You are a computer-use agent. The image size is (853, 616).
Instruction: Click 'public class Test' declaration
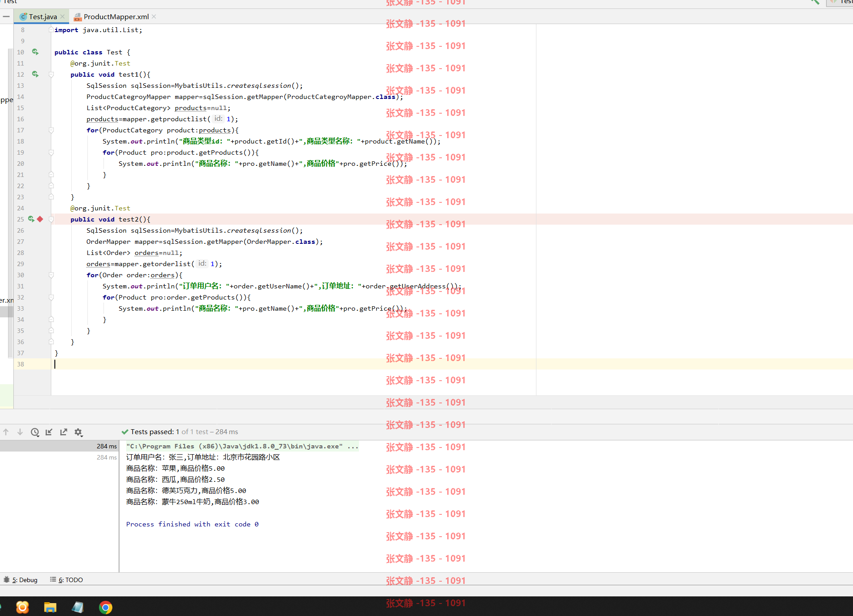(x=88, y=52)
